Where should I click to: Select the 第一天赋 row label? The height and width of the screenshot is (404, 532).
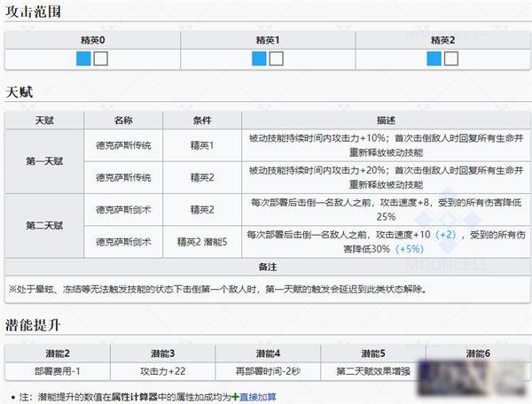coord(44,161)
